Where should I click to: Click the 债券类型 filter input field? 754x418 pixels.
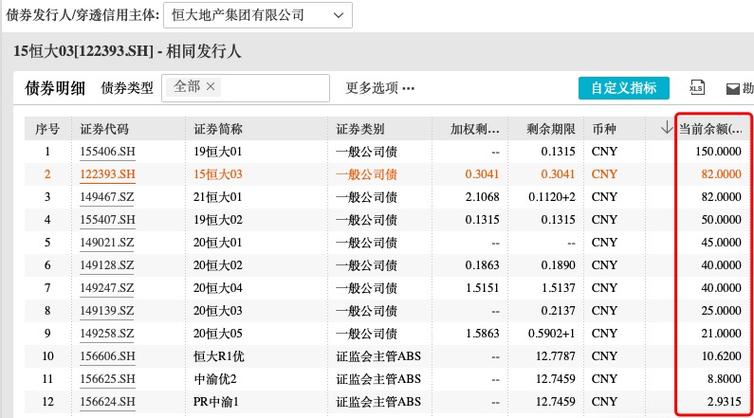coord(245,88)
